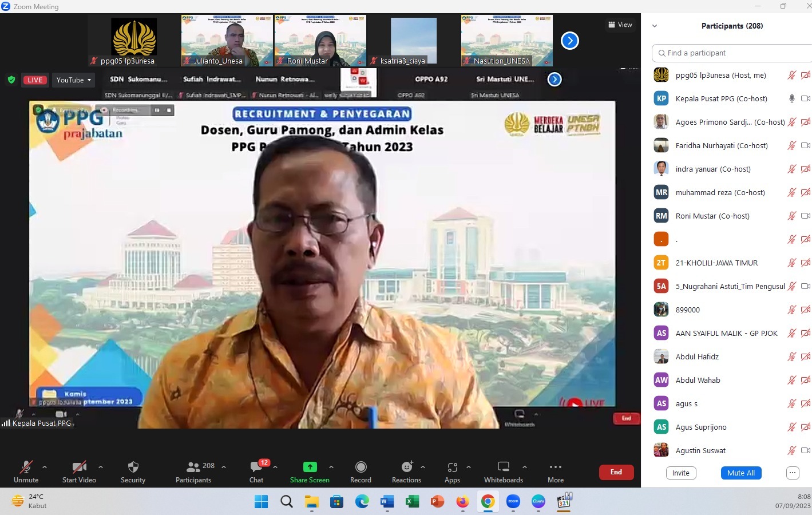Toggle mic for ppg05 lp3unesa host
Screen dimensions: 812x515
pos(792,75)
